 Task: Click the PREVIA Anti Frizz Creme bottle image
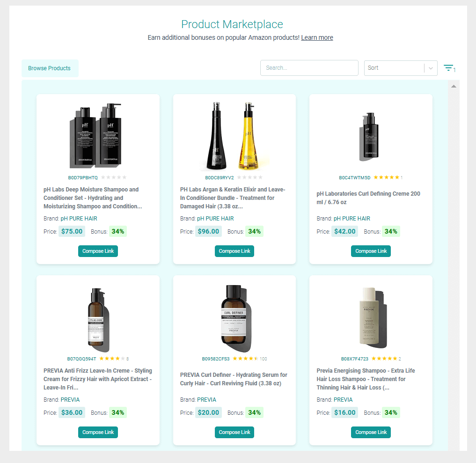point(98,320)
